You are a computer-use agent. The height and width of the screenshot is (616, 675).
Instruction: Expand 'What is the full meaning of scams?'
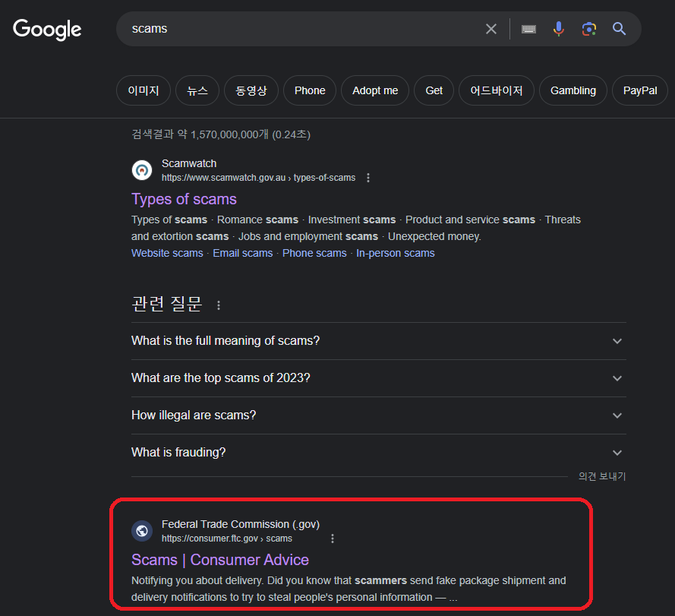378,341
